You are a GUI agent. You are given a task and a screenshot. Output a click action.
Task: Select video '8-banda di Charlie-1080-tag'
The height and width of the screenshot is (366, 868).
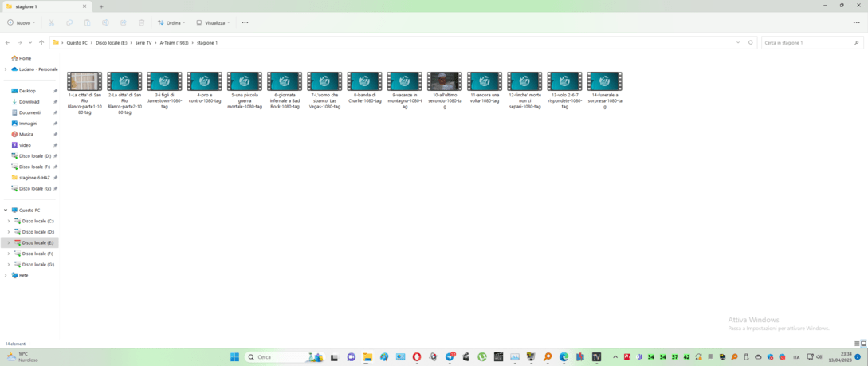click(x=364, y=88)
